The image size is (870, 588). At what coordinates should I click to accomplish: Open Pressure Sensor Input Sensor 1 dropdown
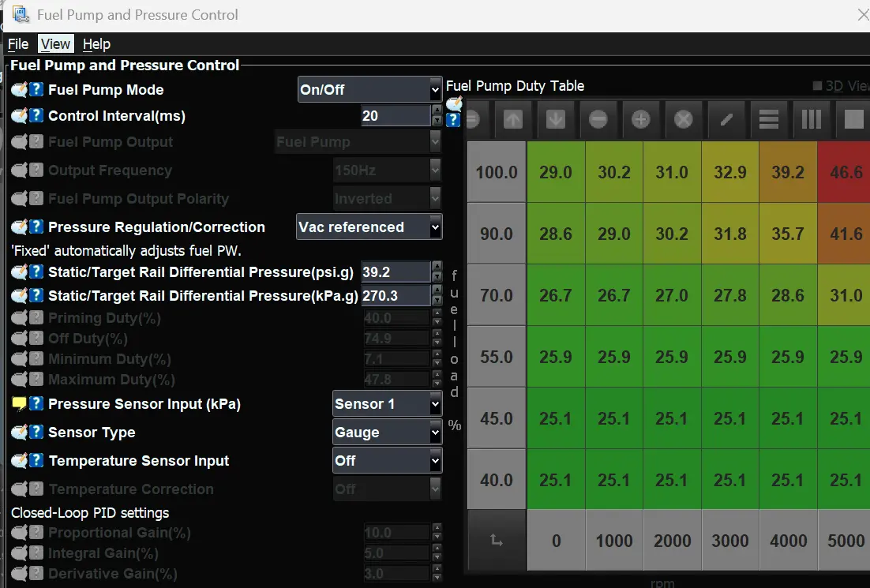pyautogui.click(x=388, y=404)
